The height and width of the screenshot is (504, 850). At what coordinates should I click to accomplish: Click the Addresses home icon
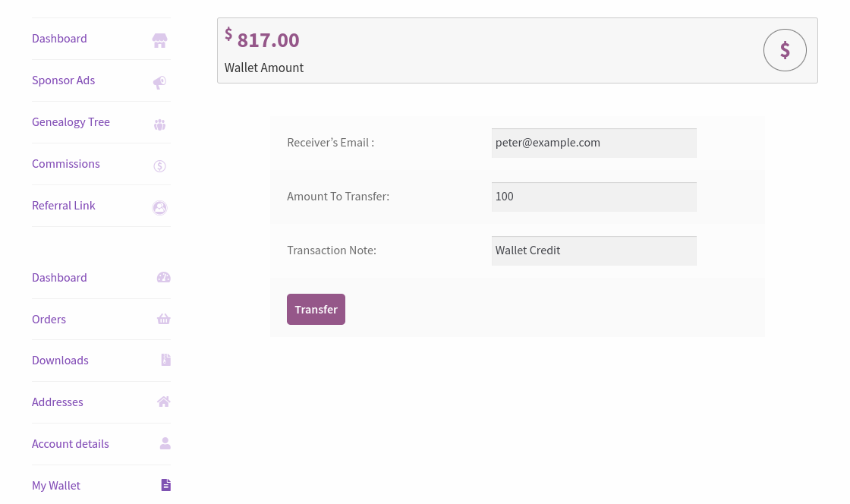point(163,402)
